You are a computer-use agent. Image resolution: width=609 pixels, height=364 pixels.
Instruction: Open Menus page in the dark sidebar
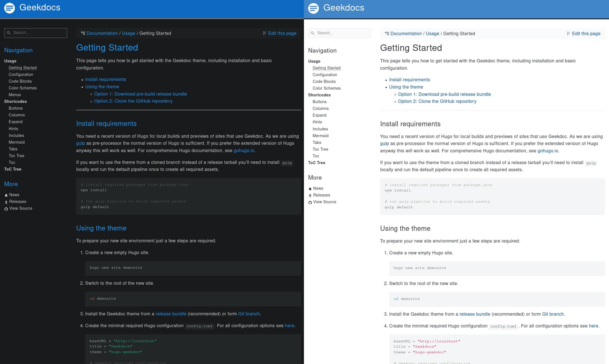pyautogui.click(x=15, y=95)
